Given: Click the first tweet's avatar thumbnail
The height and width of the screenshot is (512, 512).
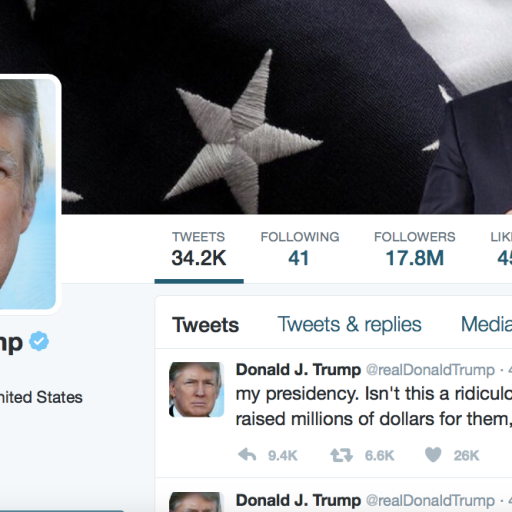Looking at the screenshot, I should tap(196, 389).
